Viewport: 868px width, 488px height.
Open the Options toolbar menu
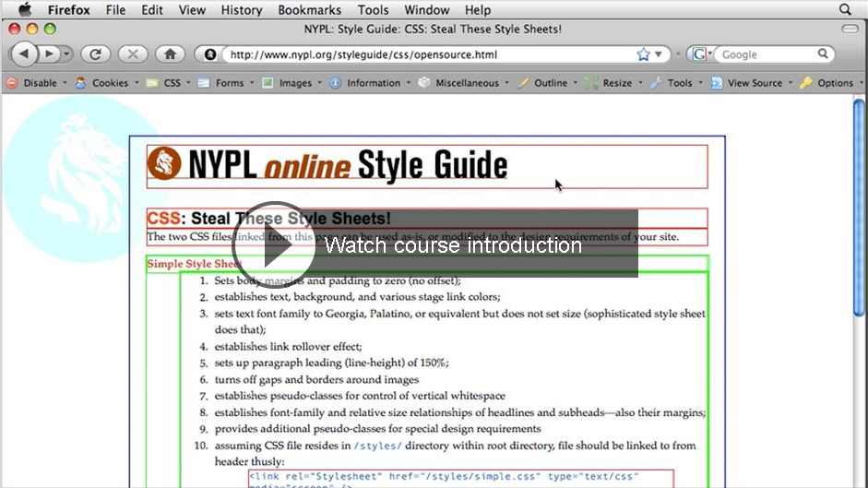click(x=839, y=83)
